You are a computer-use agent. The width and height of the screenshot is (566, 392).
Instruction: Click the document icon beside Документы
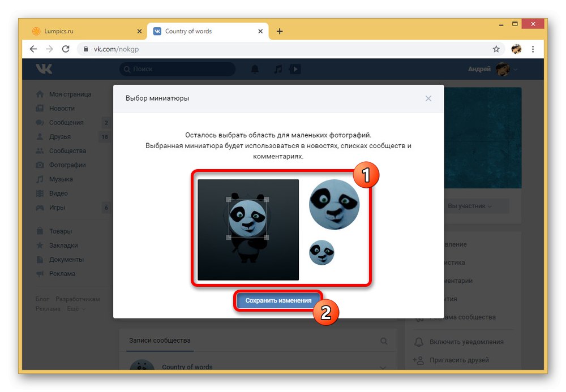click(x=40, y=259)
